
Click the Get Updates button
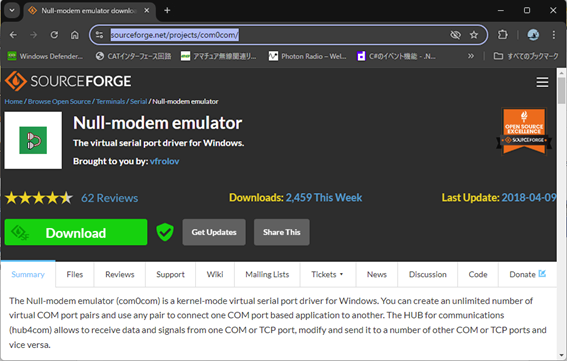point(214,232)
